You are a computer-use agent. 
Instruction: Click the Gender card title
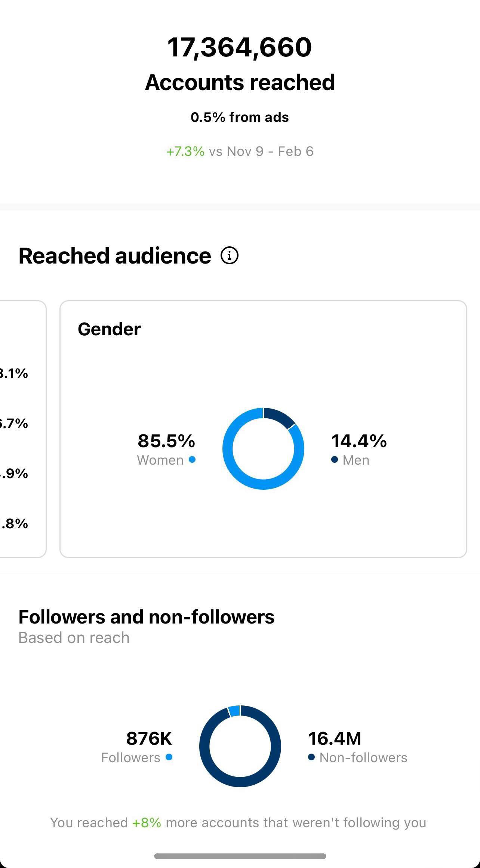coord(109,329)
